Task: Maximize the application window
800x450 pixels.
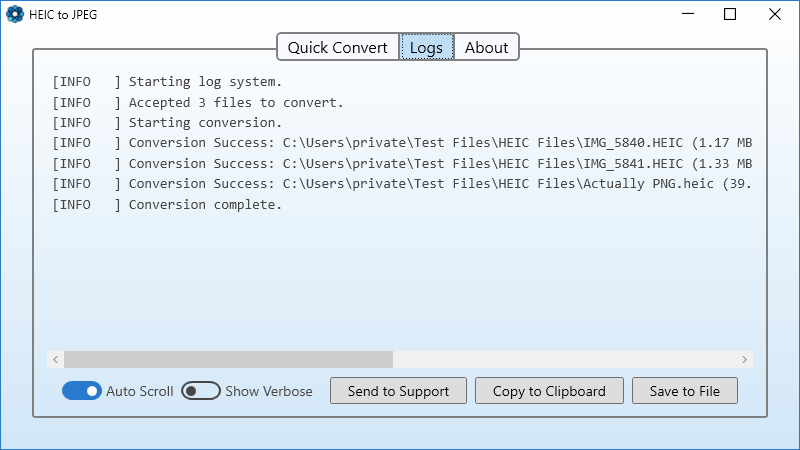Action: (730, 15)
